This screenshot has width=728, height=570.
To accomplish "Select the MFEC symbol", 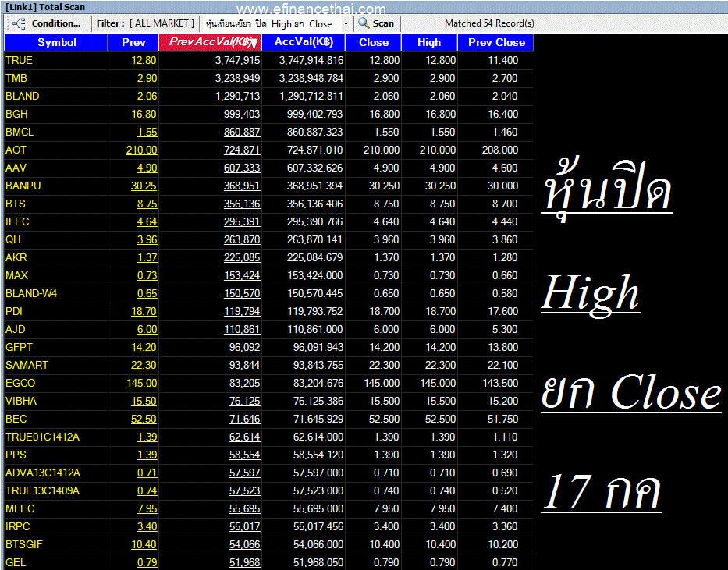I will (20, 508).
